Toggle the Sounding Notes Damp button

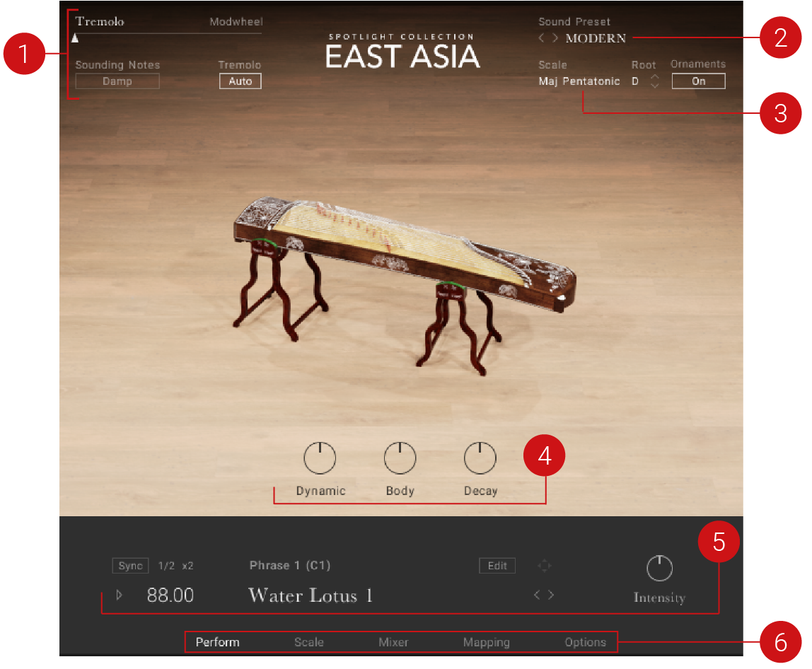coord(117,81)
